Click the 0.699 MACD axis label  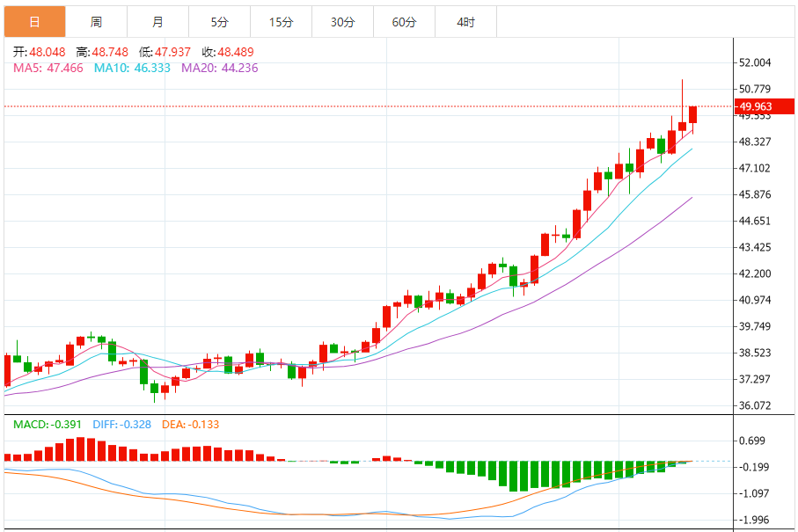tap(752, 441)
